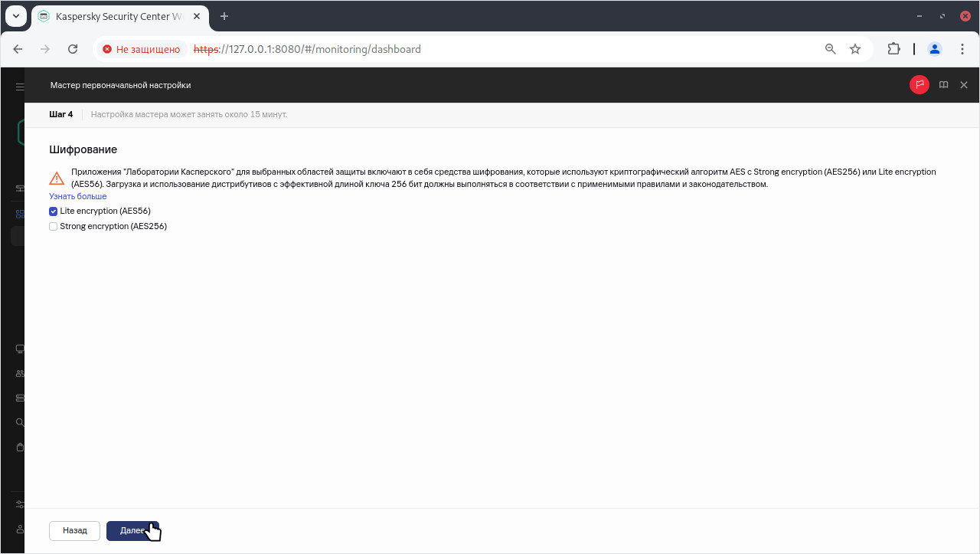Open the page zoom magnifier icon
Screen dimensions: 980x554
[x=831, y=49]
